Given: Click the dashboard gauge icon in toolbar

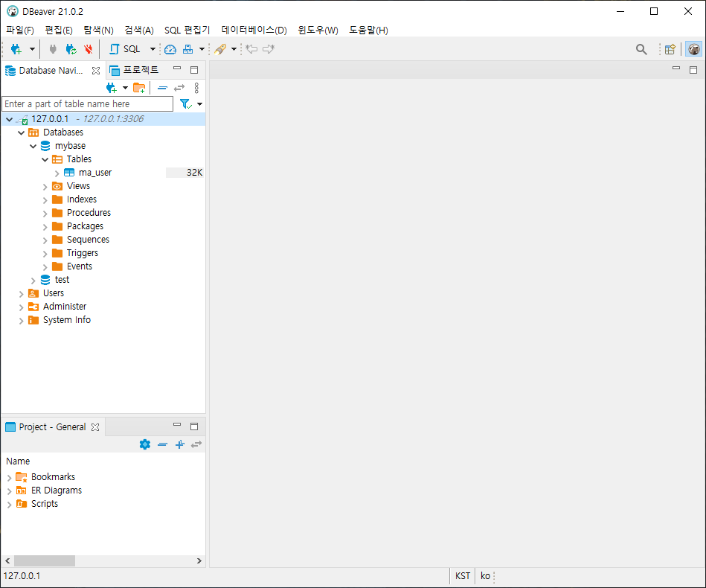Looking at the screenshot, I should click(170, 49).
